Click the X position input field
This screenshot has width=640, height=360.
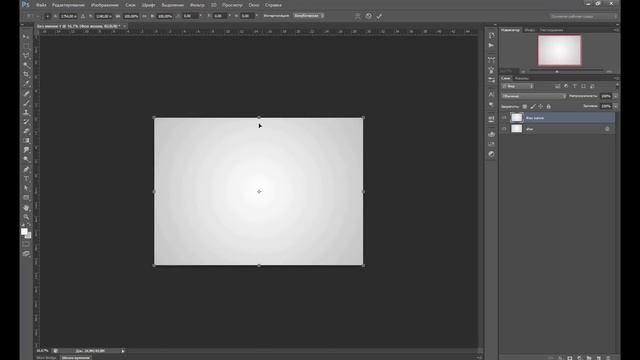(x=69, y=16)
